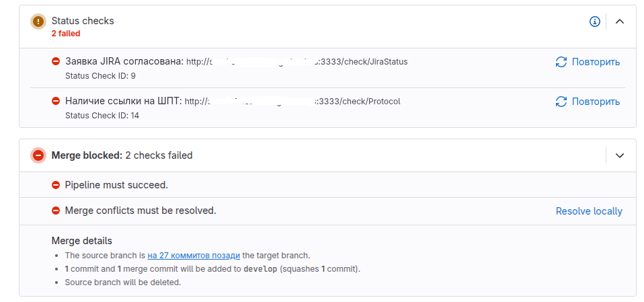This screenshot has width=644, height=302.
Task: Click failed icon beside Merge conflicts
Action: (56, 211)
